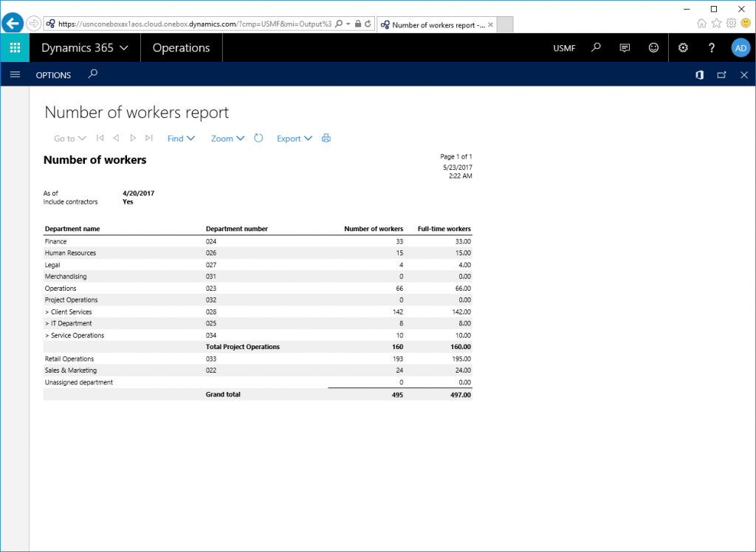Image resolution: width=756 pixels, height=552 pixels.
Task: Expand the Export dropdown
Action: click(x=293, y=138)
